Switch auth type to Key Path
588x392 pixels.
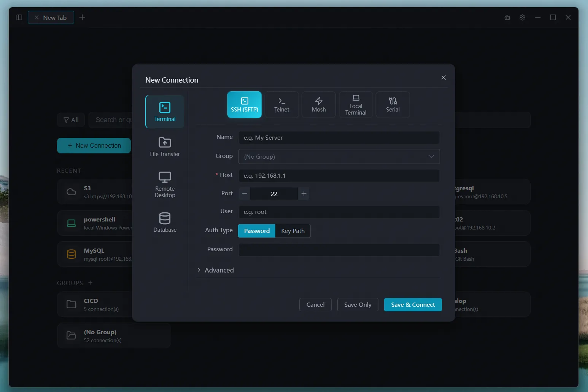pos(293,231)
